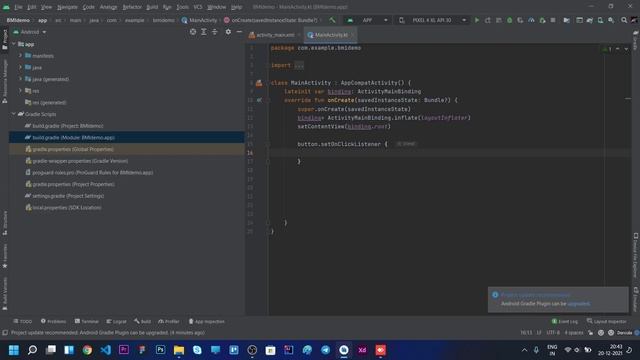
Task: Open the Problems tool window
Action: 53,321
